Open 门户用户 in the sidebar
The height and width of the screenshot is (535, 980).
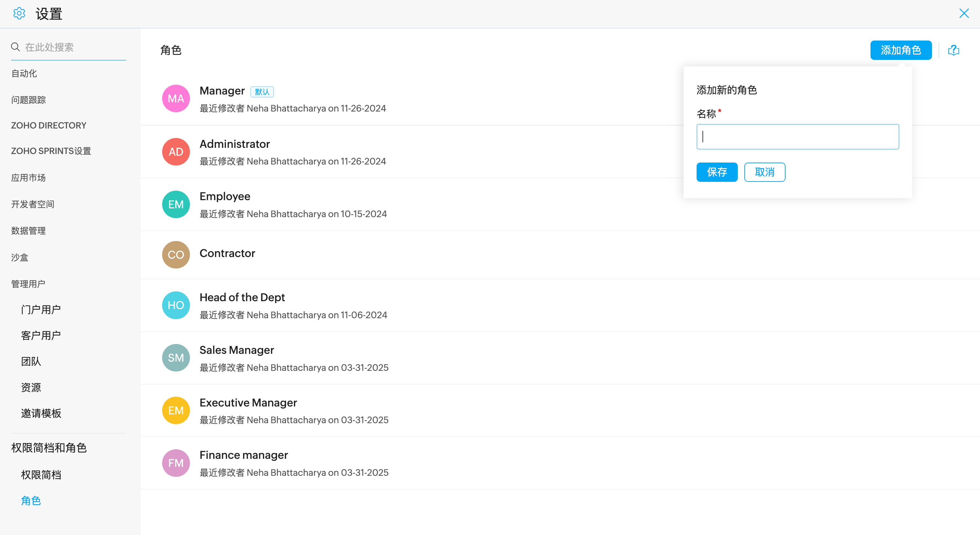(x=41, y=309)
